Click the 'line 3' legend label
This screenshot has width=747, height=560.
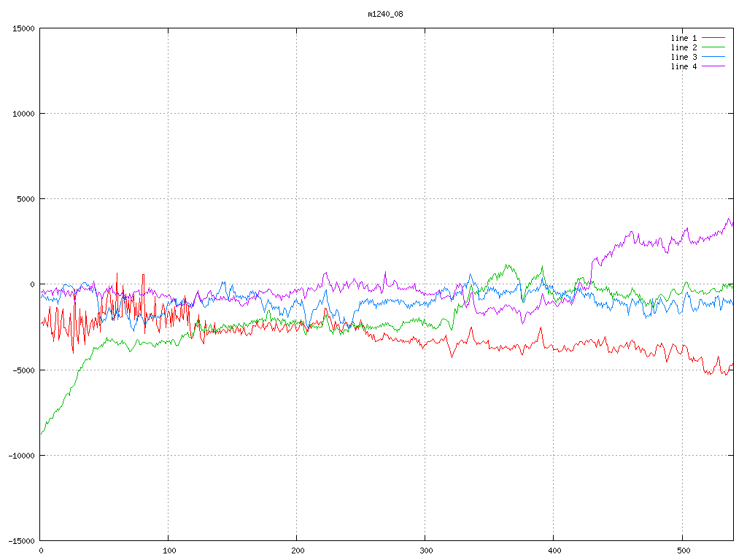coord(684,57)
